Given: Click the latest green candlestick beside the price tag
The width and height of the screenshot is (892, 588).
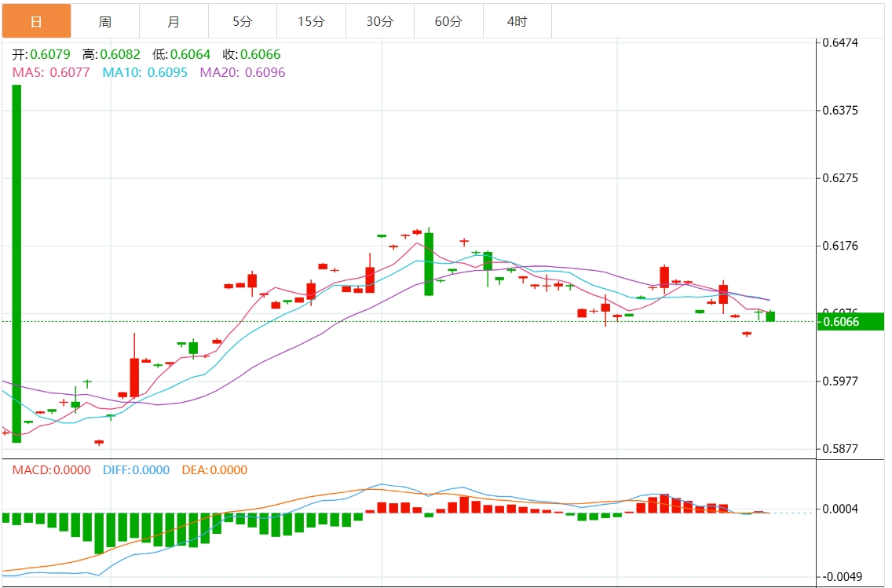Looking at the screenshot, I should 770,316.
